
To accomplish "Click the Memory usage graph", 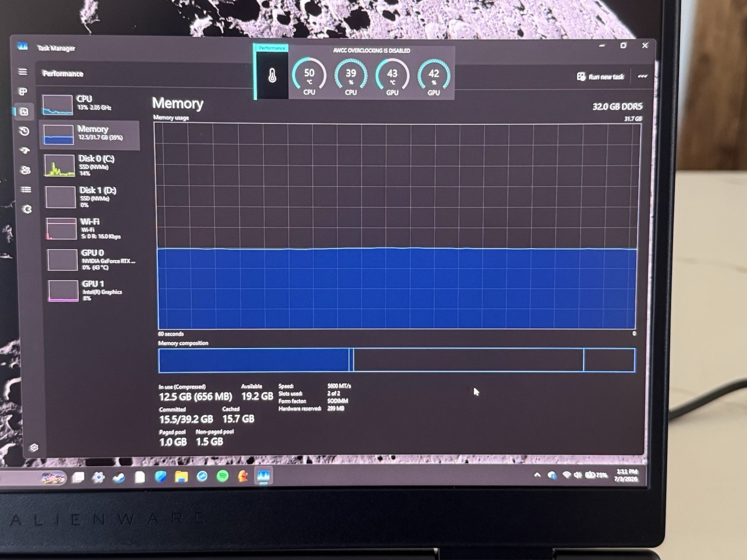I will [397, 226].
